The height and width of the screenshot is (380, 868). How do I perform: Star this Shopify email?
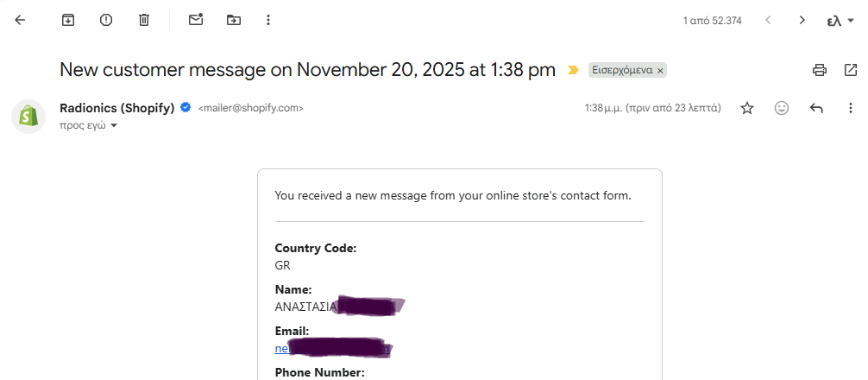click(x=747, y=108)
